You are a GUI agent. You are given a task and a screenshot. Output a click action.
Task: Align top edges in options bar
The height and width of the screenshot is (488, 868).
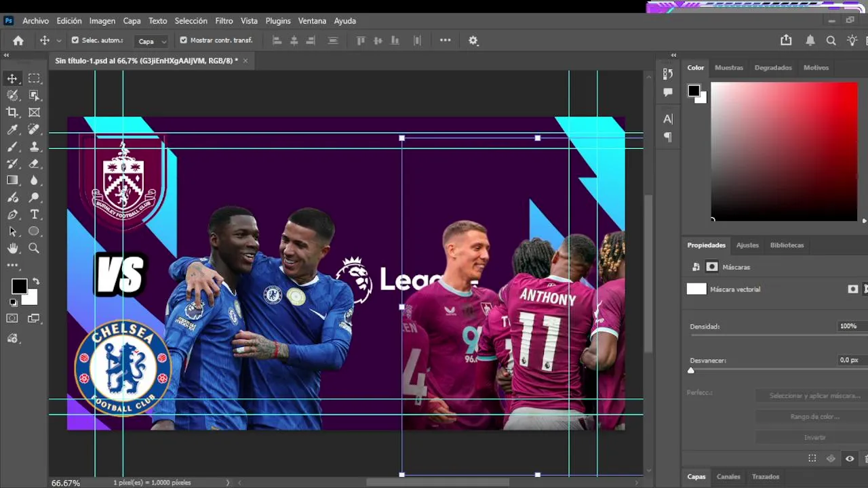pos(361,41)
